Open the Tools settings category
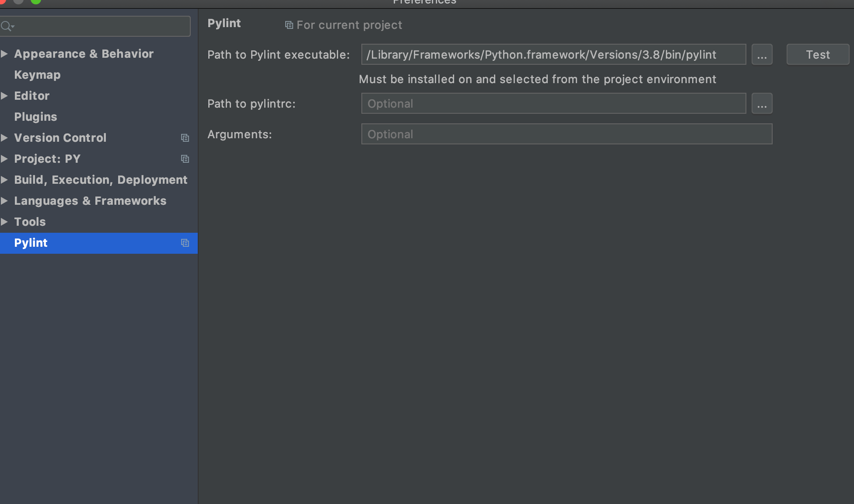 pyautogui.click(x=30, y=222)
